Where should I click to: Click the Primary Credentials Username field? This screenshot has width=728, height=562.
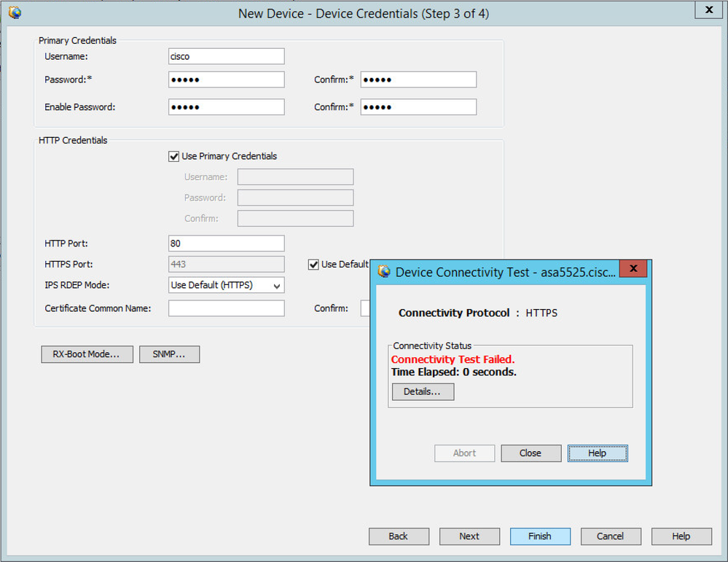(227, 56)
